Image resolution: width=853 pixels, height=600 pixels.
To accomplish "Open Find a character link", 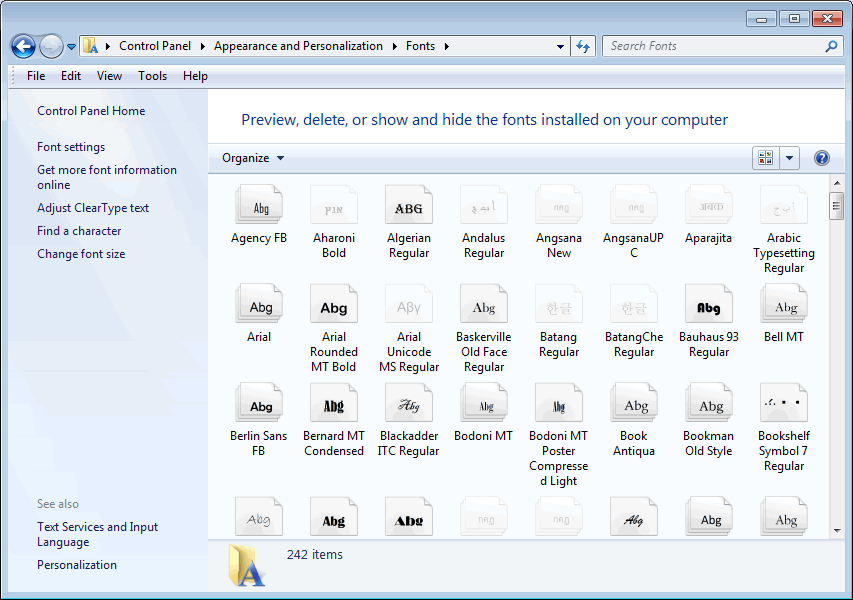I will pos(79,231).
